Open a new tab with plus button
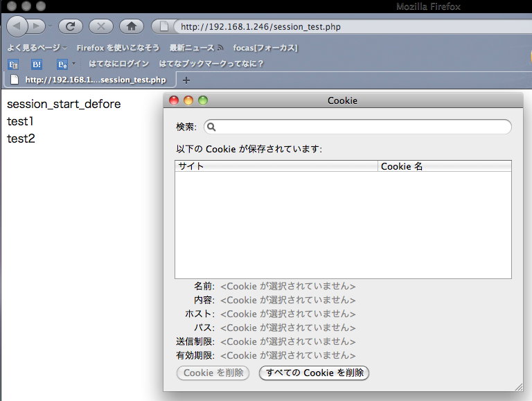The width and height of the screenshot is (532, 401). click(186, 80)
